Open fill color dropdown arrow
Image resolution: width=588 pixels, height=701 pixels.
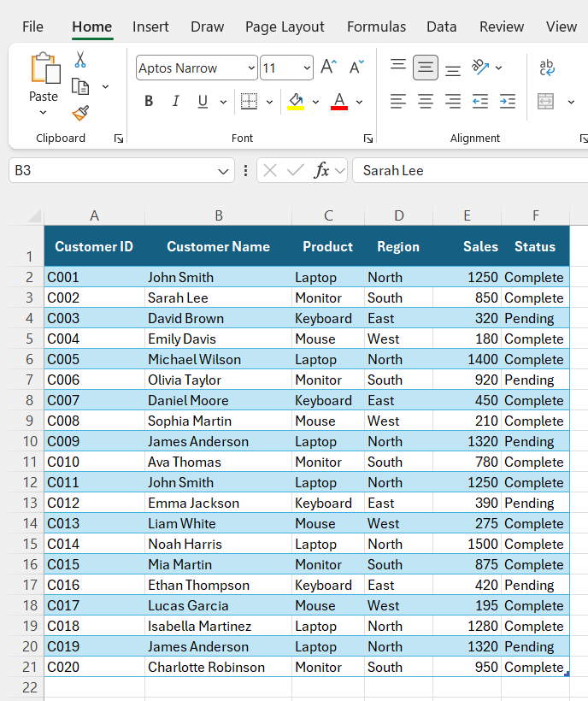tap(315, 102)
